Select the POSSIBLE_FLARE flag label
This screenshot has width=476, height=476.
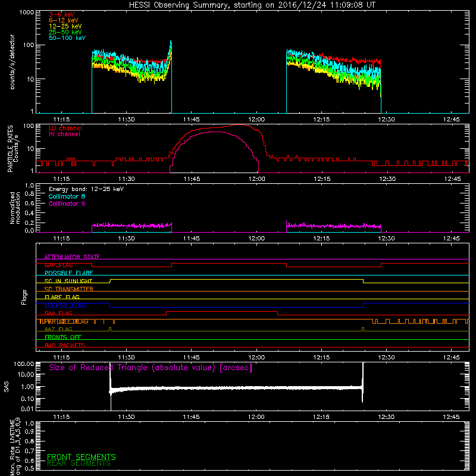68,273
